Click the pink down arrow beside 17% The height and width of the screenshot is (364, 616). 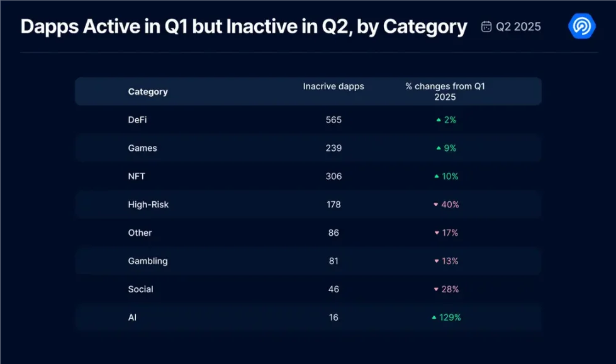tap(437, 233)
